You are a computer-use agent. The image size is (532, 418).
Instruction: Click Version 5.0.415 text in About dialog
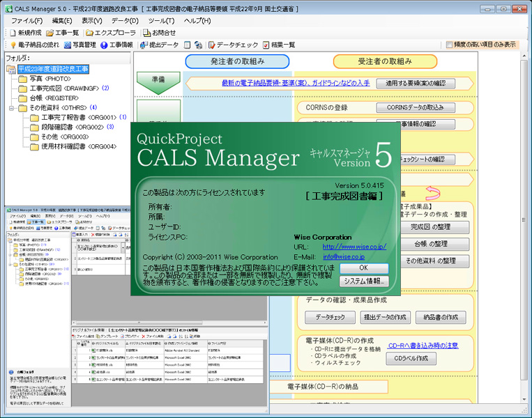point(359,185)
